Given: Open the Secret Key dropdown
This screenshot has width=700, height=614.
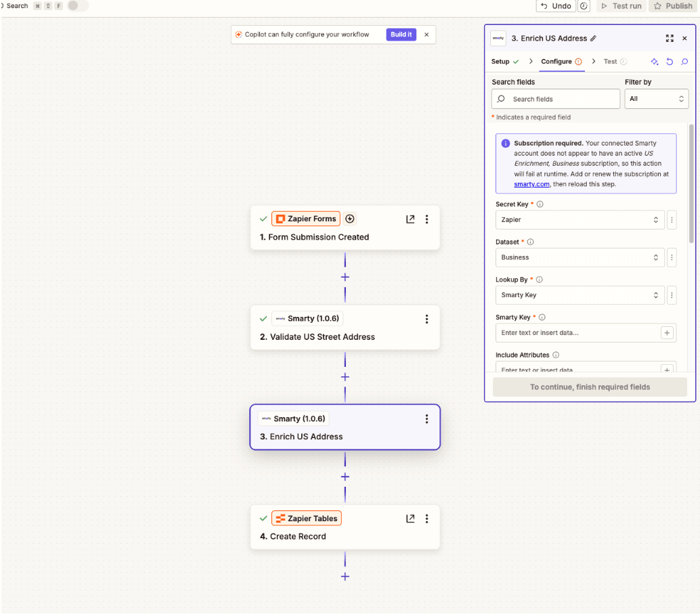Looking at the screenshot, I should pos(580,220).
